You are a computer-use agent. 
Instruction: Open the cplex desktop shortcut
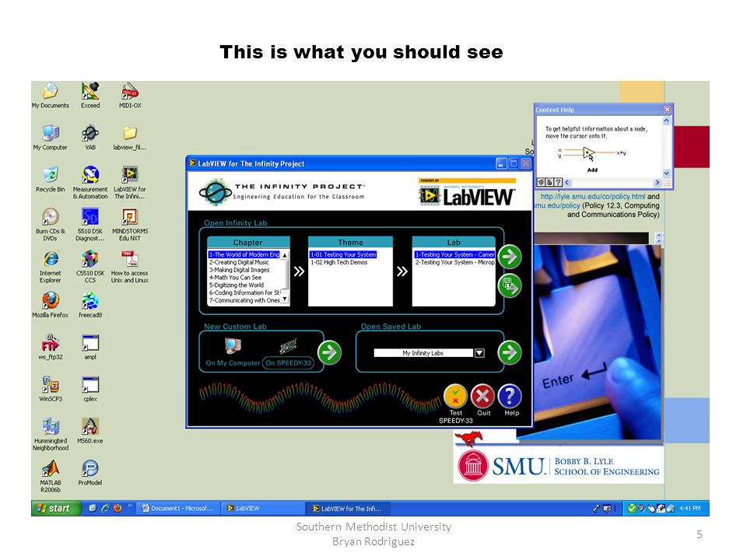[90, 389]
